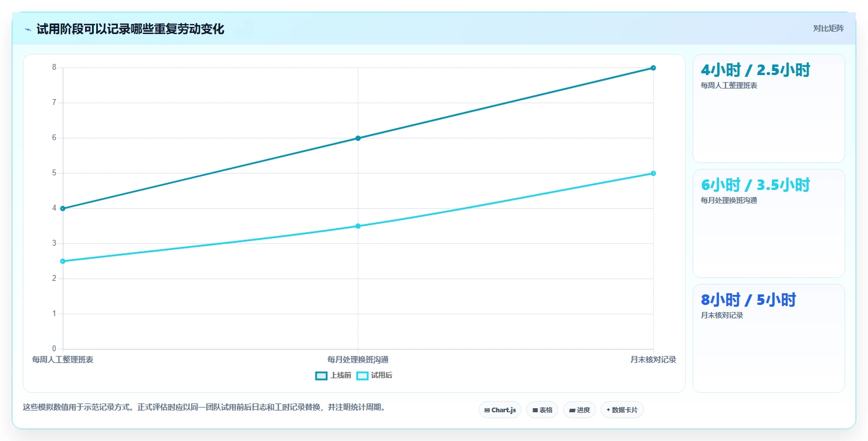Click the 上线前 data point at value 6

pos(358,138)
